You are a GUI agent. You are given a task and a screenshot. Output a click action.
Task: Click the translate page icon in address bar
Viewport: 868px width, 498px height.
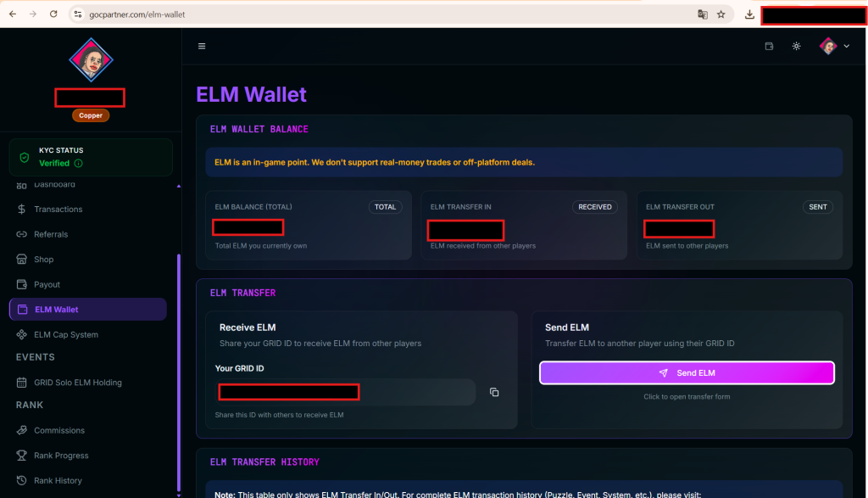pyautogui.click(x=703, y=14)
